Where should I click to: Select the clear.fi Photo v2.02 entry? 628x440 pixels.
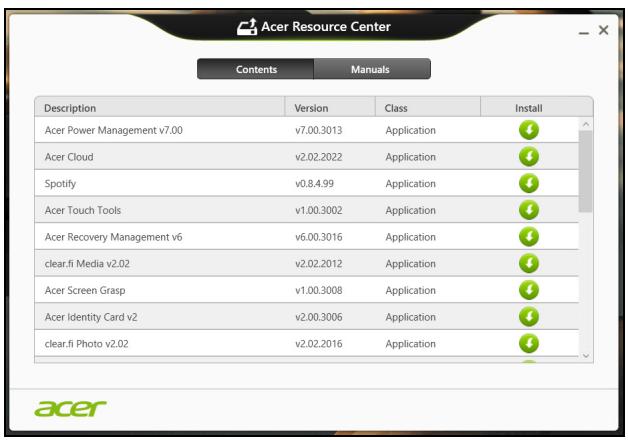click(87, 344)
